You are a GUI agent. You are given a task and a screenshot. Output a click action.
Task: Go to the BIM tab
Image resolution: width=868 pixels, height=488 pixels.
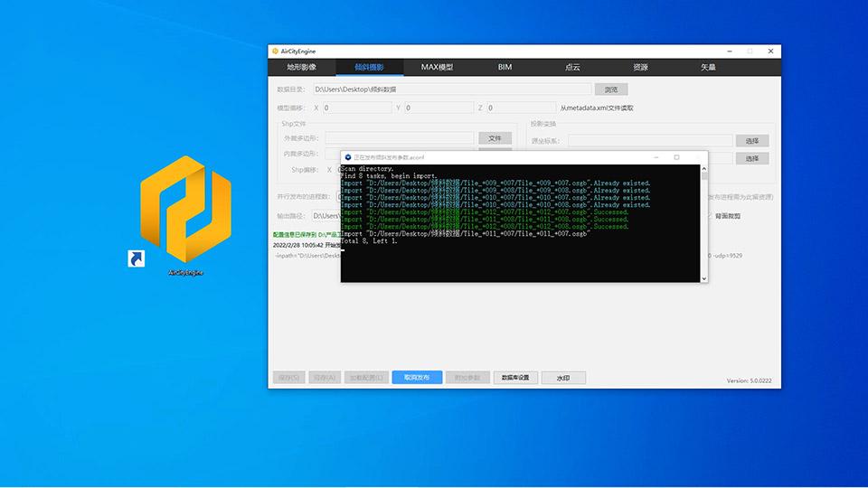[x=505, y=67]
